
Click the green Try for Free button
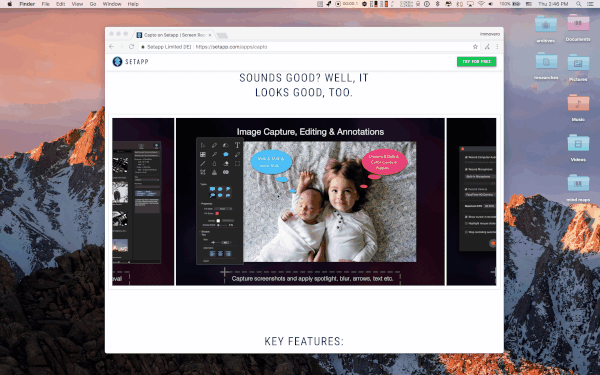coord(476,62)
